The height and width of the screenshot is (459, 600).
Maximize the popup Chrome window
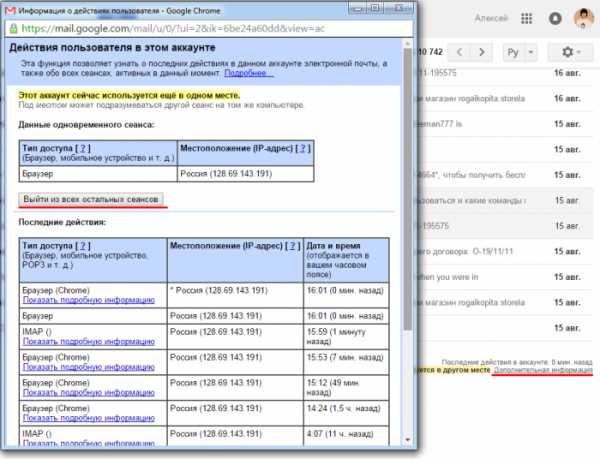376,8
